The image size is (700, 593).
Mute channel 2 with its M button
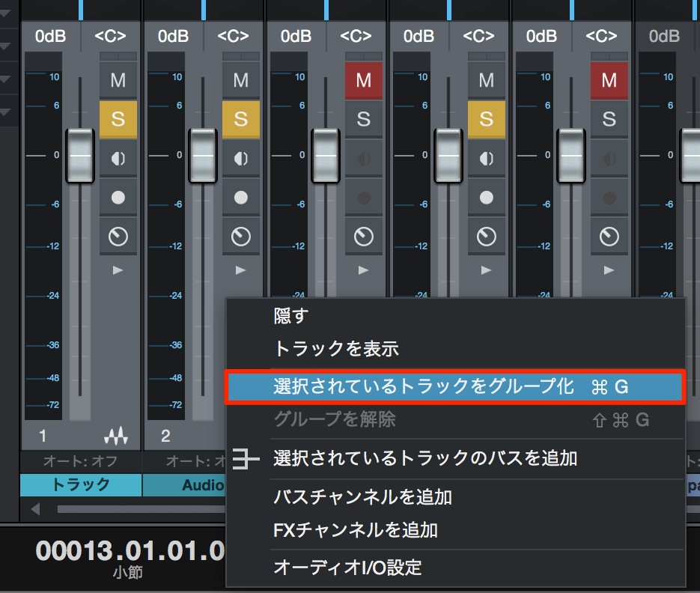pos(240,80)
